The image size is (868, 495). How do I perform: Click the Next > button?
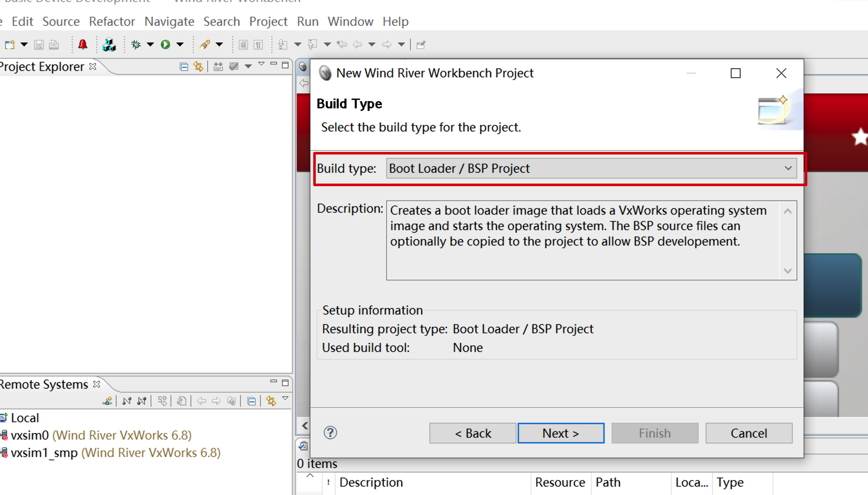[x=561, y=433]
